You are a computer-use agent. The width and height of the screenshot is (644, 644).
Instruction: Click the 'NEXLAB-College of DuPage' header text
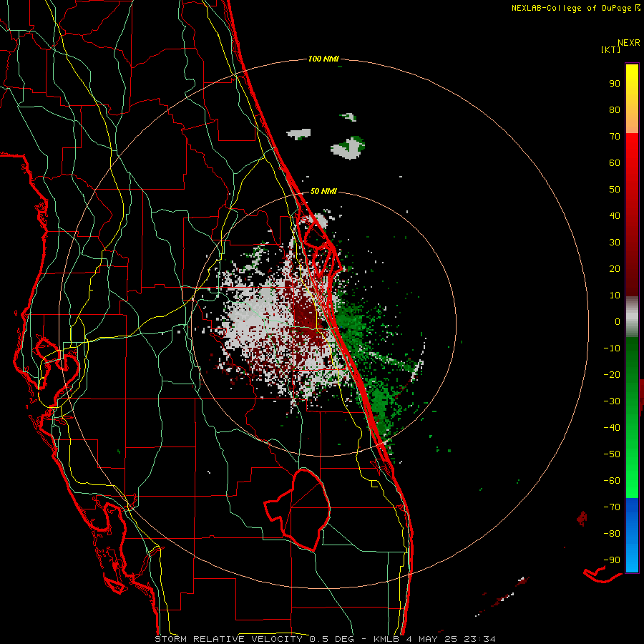point(571,8)
